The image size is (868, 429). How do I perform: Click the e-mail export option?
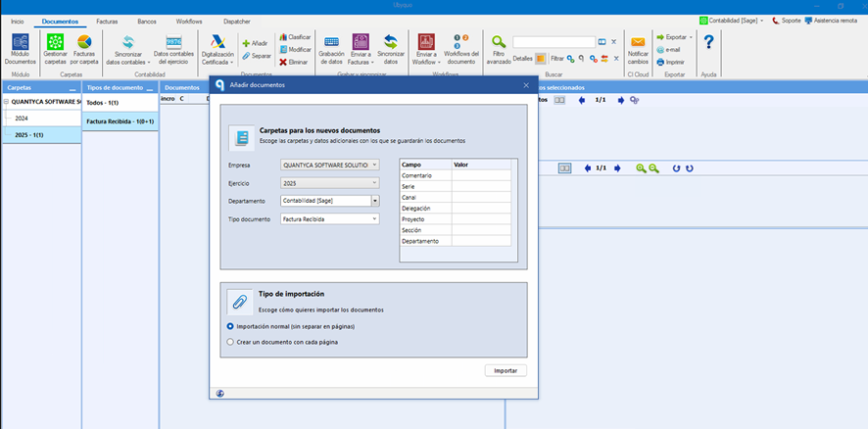coord(668,50)
